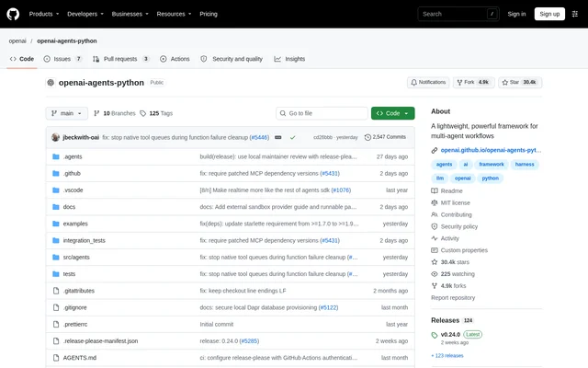Open the examples folder icon

(56, 224)
